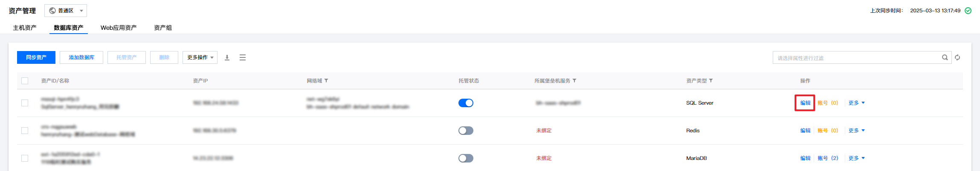The height and width of the screenshot is (171, 980).
Task: Expand 更多 menu in SQL Server row
Action: click(x=856, y=103)
